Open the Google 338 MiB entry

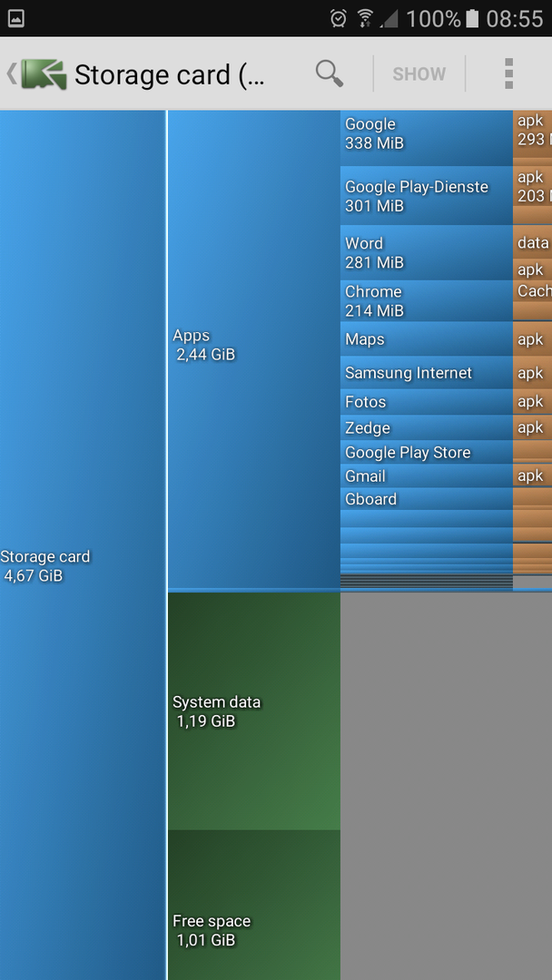427,138
